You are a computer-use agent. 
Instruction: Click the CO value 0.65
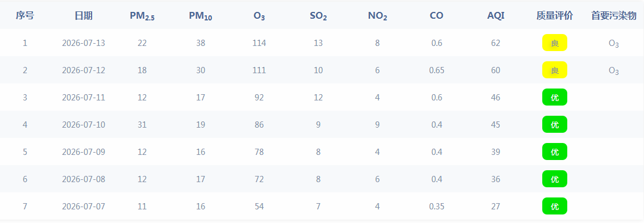(x=436, y=70)
